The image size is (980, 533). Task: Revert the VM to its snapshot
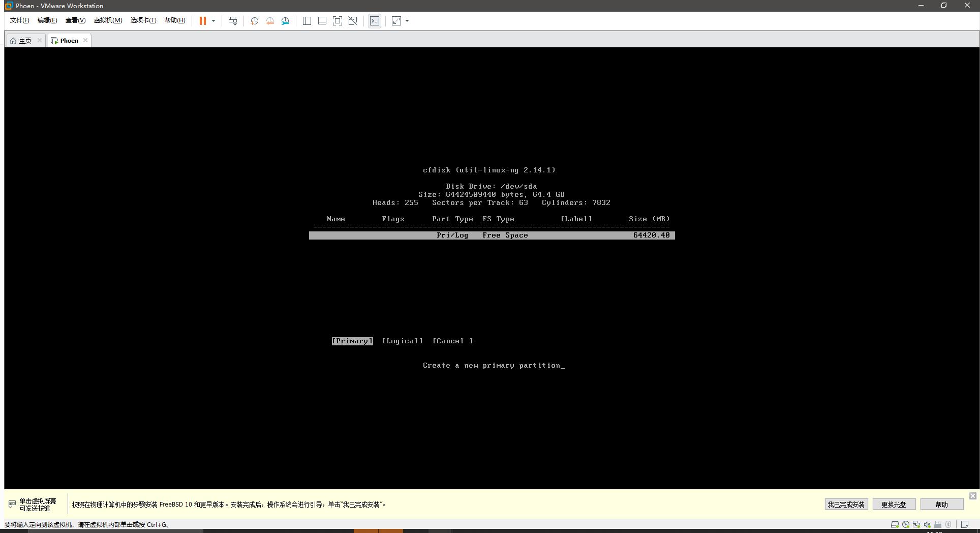(270, 21)
